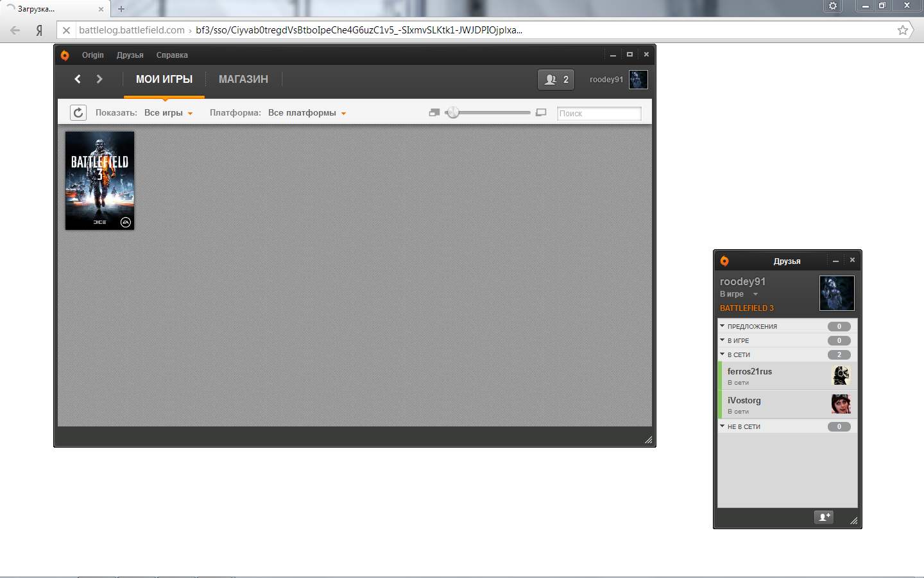
Task: Click the В ИГРЕ count badge
Action: [839, 340]
